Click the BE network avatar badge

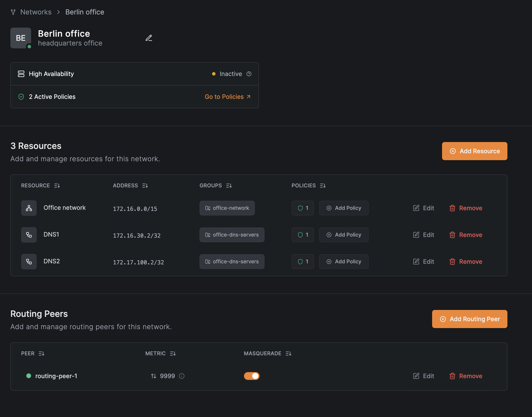tap(21, 38)
